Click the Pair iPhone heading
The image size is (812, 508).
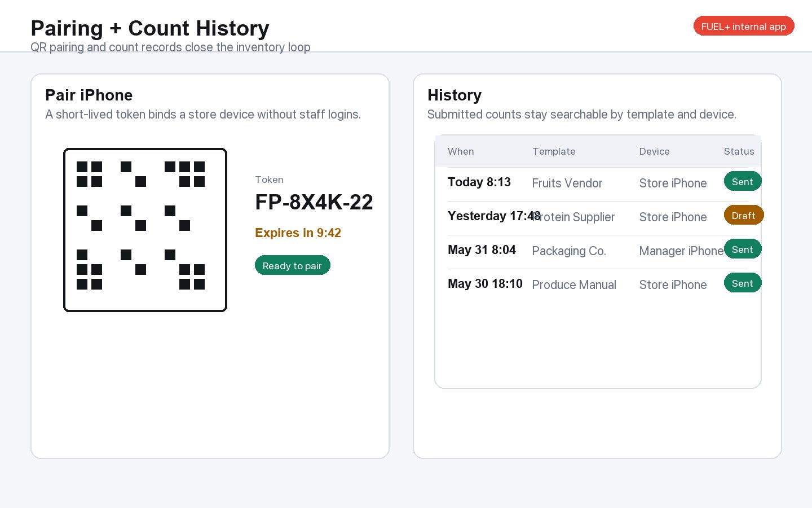(x=89, y=95)
